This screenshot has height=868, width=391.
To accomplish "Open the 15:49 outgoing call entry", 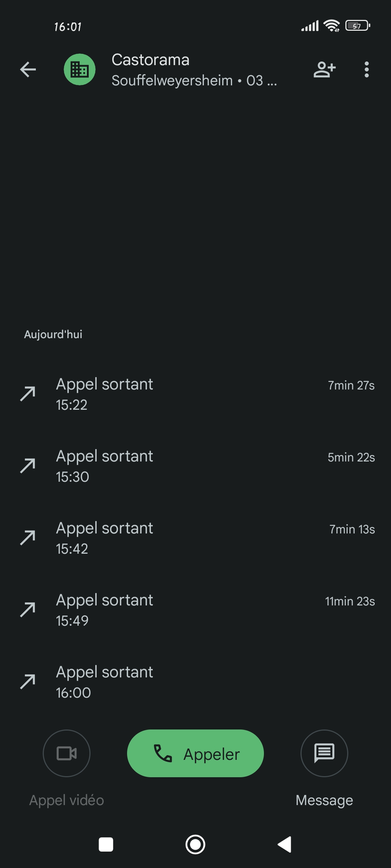I will point(195,610).
